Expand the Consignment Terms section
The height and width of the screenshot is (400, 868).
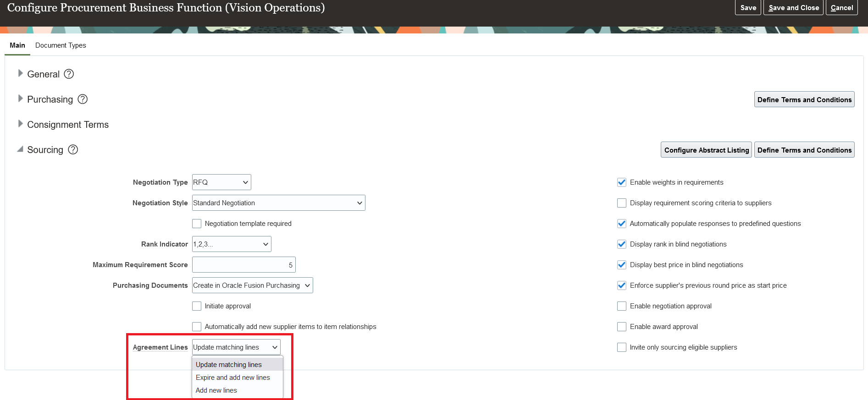point(20,124)
